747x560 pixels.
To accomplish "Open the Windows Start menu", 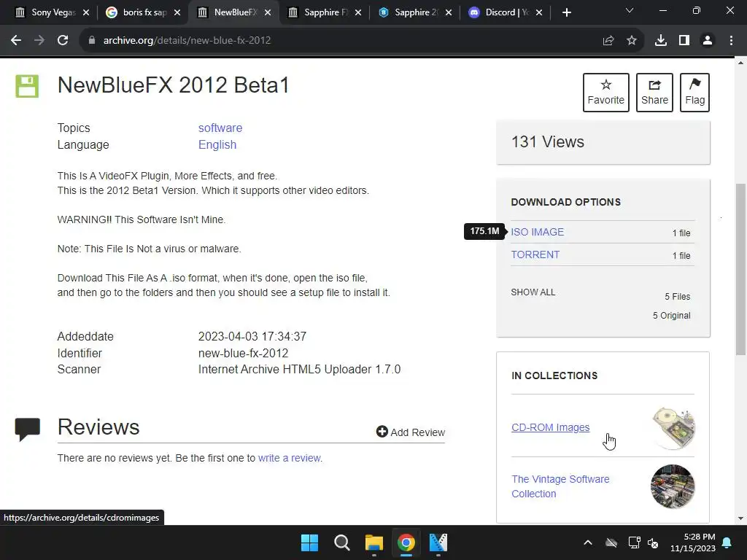I will point(309,542).
